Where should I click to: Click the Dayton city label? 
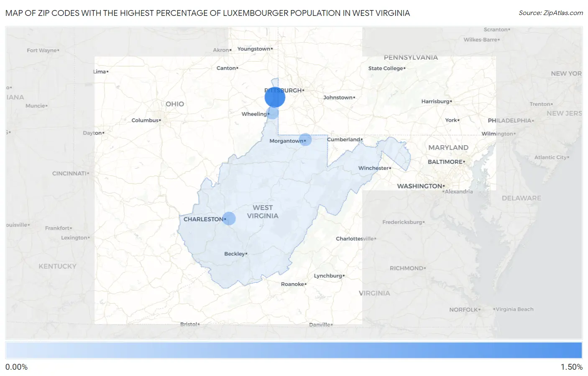[x=92, y=133]
